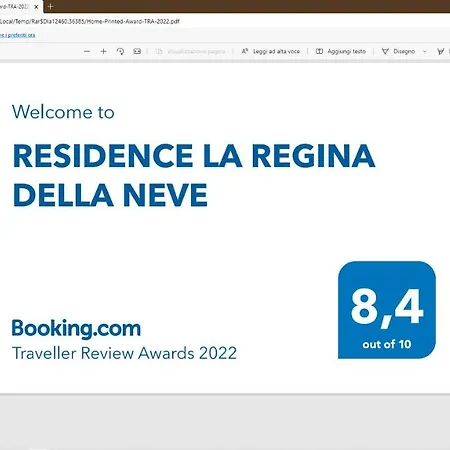This screenshot has height=450, width=450.
Task: Click the 'RESIDENCE LA REGINA' heading text
Action: pyautogui.click(x=194, y=156)
